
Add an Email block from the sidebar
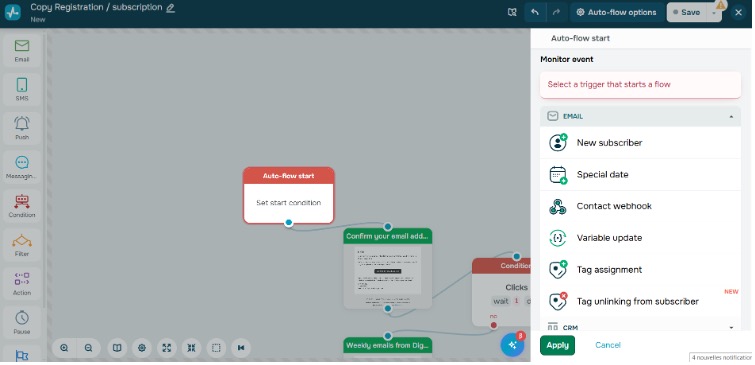[22, 50]
